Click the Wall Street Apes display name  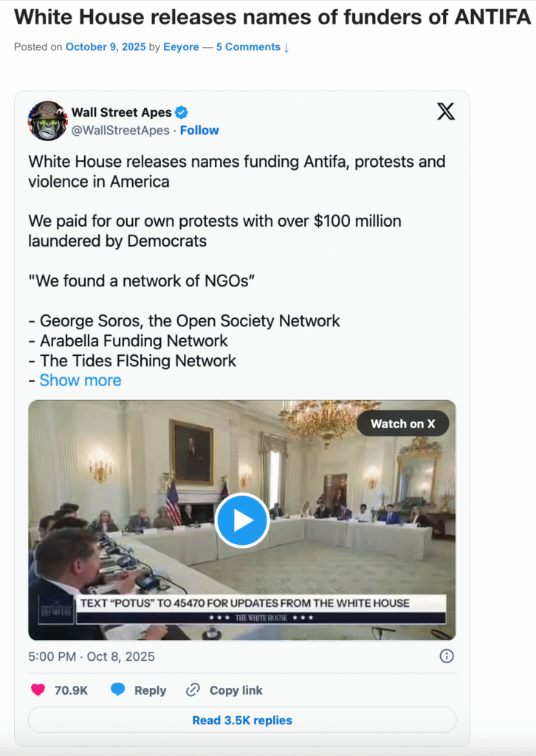121,112
